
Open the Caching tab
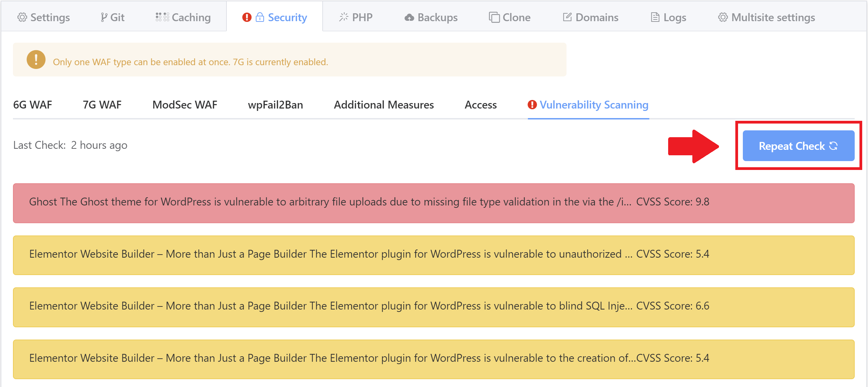pyautogui.click(x=183, y=17)
